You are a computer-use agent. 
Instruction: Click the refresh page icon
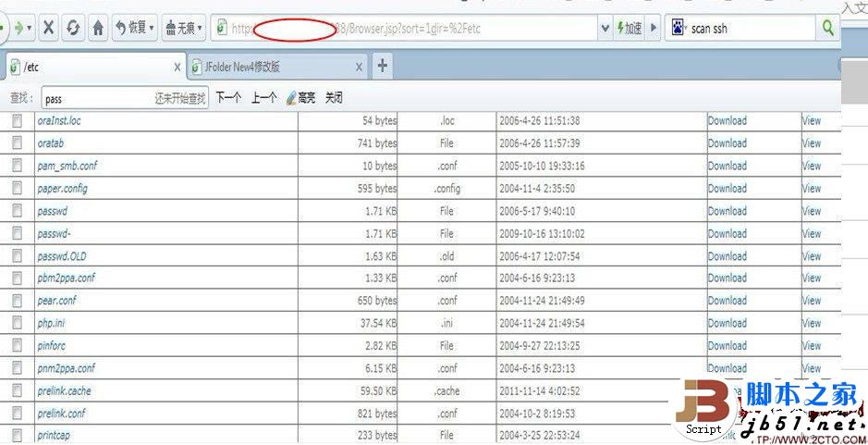(73, 29)
